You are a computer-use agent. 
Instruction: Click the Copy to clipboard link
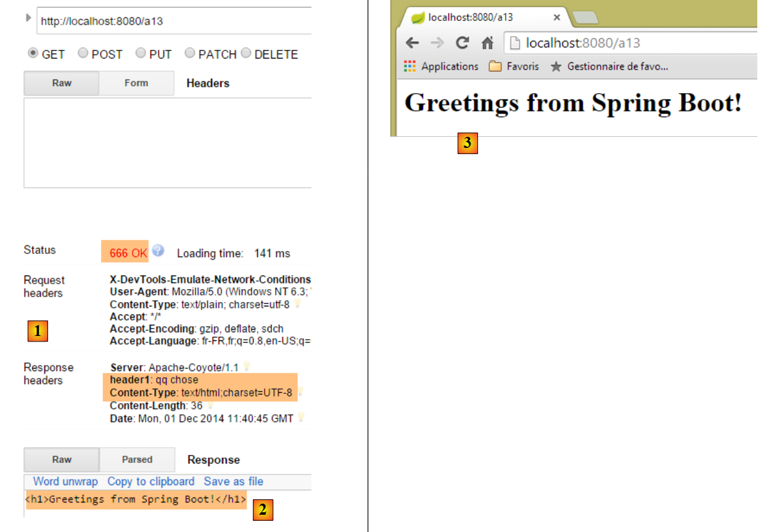click(150, 481)
